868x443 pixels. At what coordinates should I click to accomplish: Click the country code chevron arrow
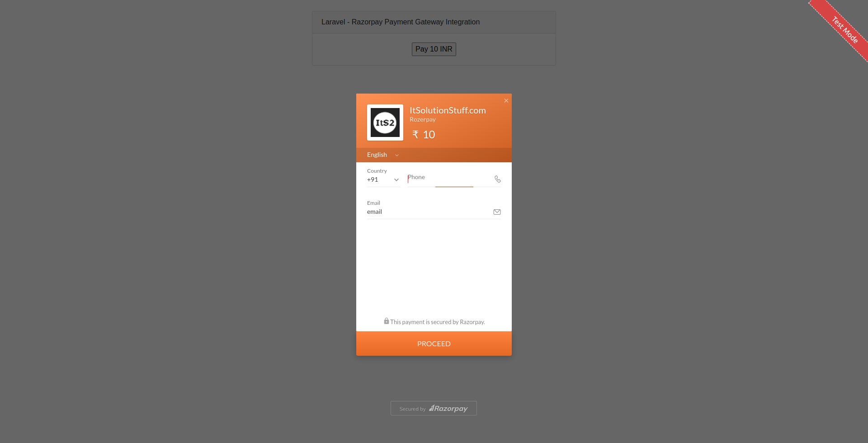(x=396, y=180)
